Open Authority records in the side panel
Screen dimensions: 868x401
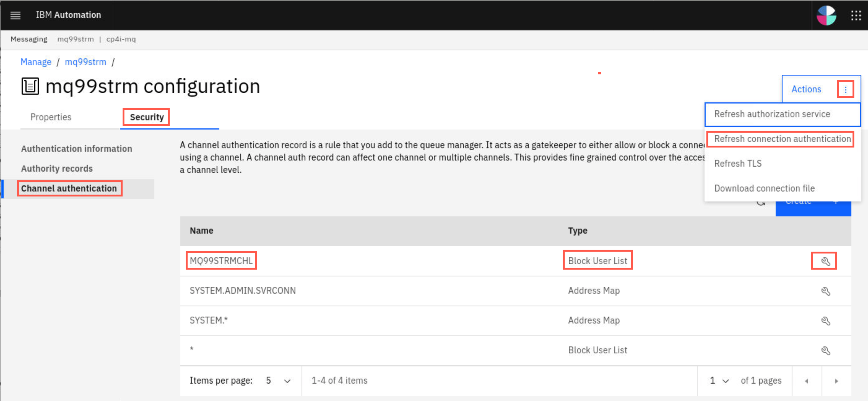click(x=57, y=168)
